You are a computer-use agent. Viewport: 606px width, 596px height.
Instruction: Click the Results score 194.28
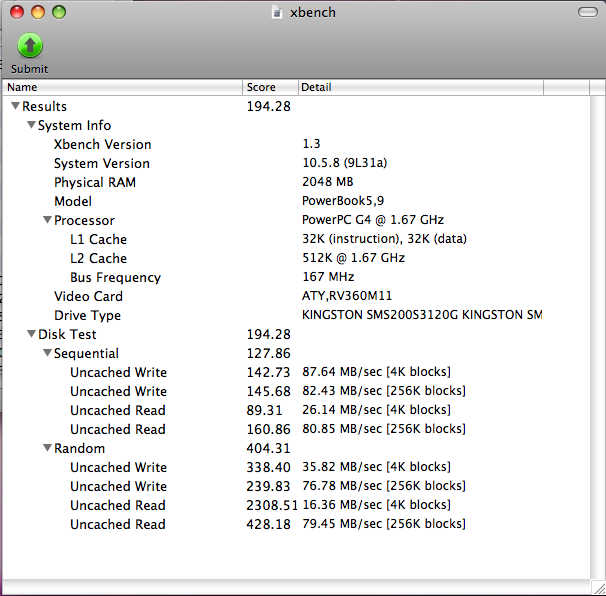tap(269, 106)
